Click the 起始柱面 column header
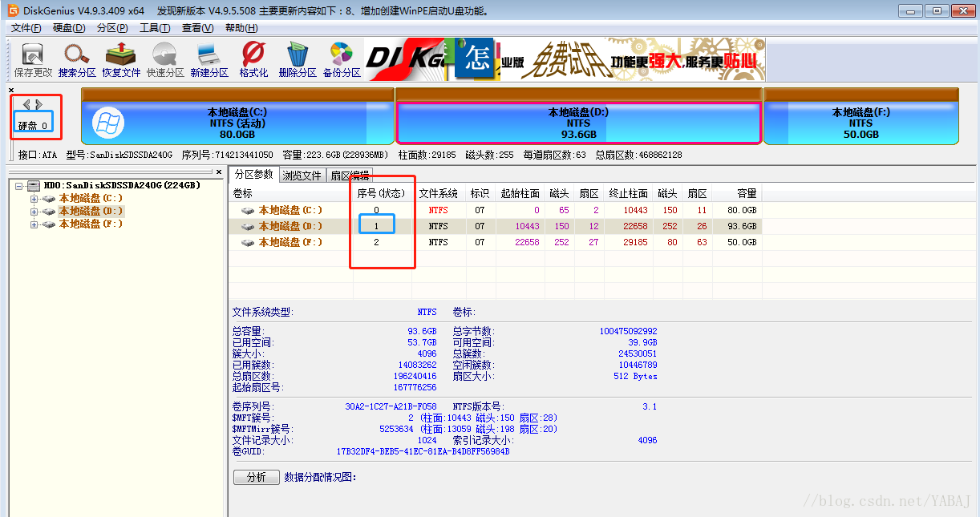Image resolution: width=980 pixels, height=517 pixels. tap(520, 193)
